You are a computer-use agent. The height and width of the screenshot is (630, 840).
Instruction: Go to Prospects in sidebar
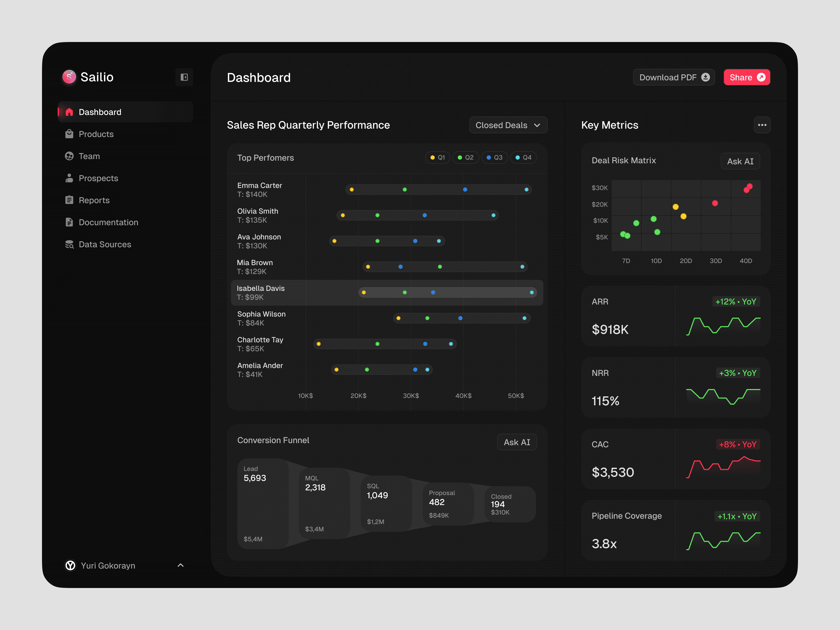pos(98,178)
